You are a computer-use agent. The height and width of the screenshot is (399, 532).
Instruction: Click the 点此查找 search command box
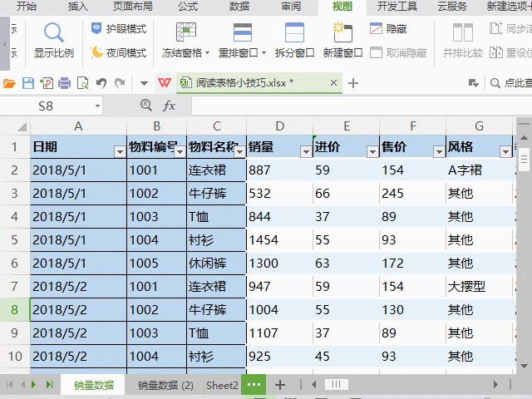point(512,83)
